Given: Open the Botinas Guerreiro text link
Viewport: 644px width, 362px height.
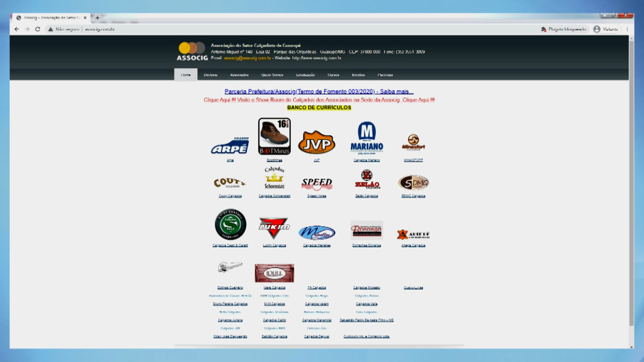Looking at the screenshot, I should [230, 288].
